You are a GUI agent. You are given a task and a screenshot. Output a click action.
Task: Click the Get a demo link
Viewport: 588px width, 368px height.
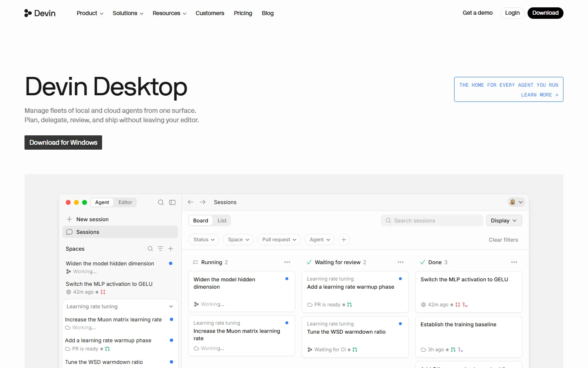pyautogui.click(x=478, y=13)
